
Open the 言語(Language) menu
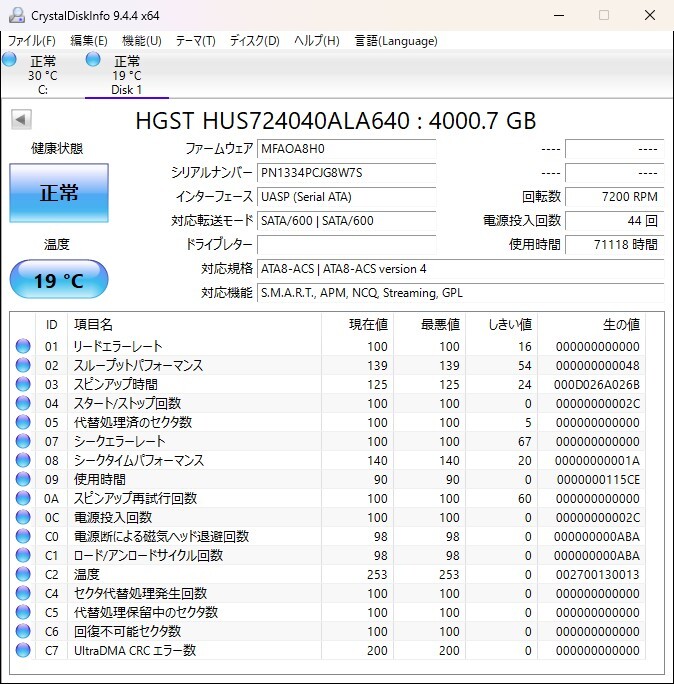pyautogui.click(x=396, y=41)
